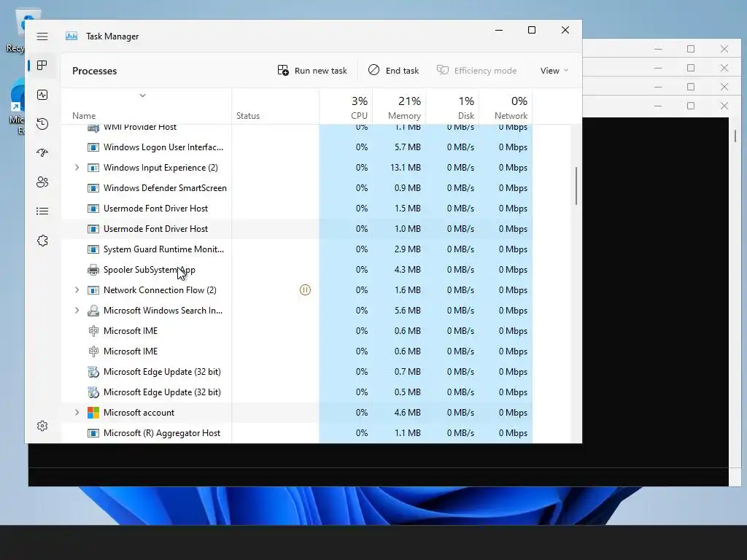Select the Spooler SubSystem App row
This screenshot has width=747, height=560.
click(297, 270)
